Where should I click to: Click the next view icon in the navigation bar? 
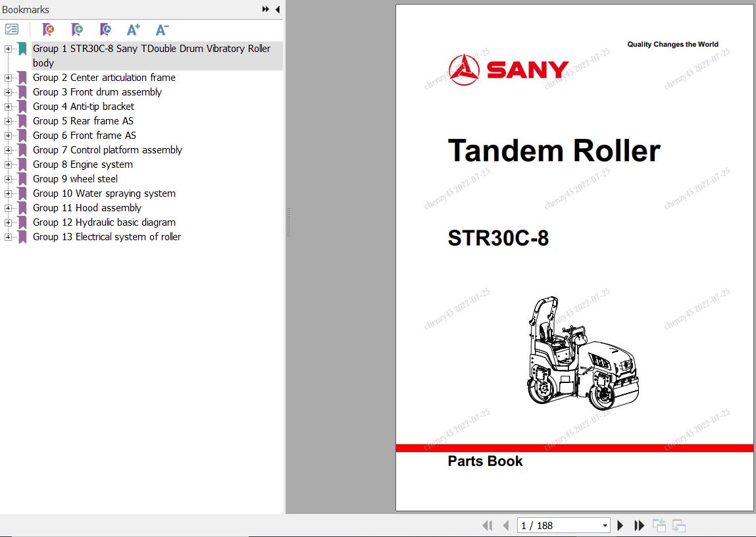(x=679, y=525)
